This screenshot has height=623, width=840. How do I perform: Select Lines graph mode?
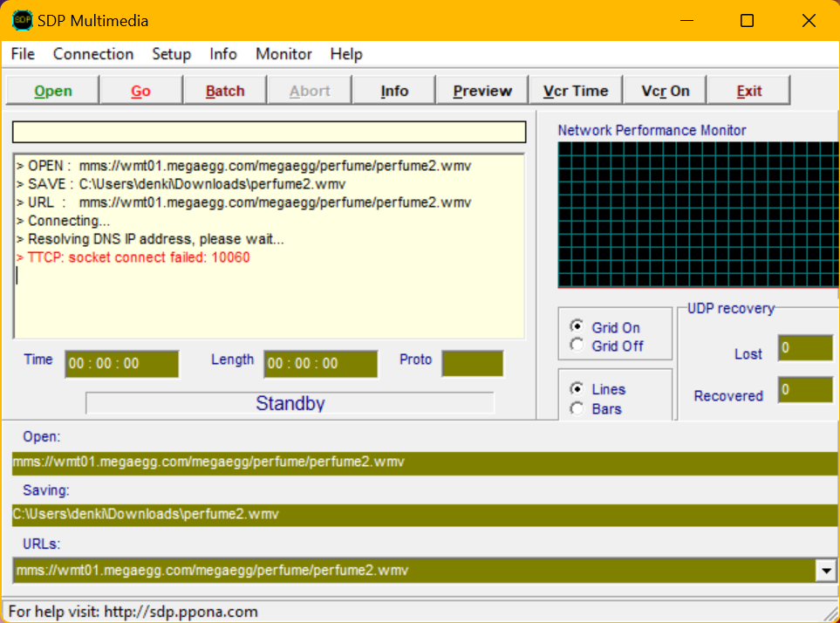coord(577,388)
